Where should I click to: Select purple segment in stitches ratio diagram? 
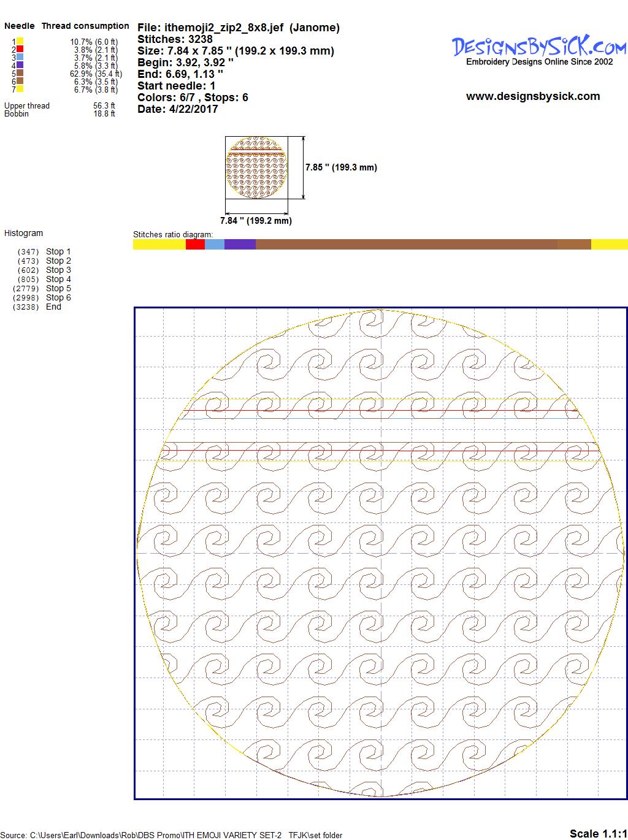pyautogui.click(x=240, y=245)
